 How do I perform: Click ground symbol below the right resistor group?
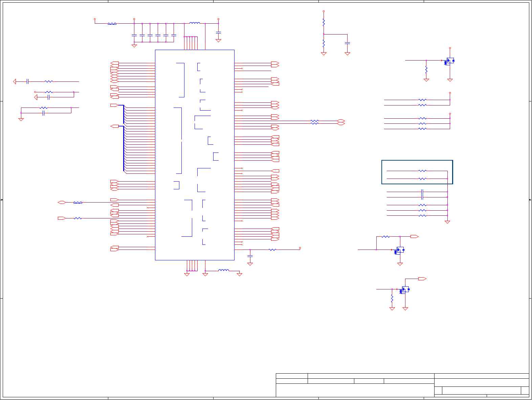coord(447,222)
